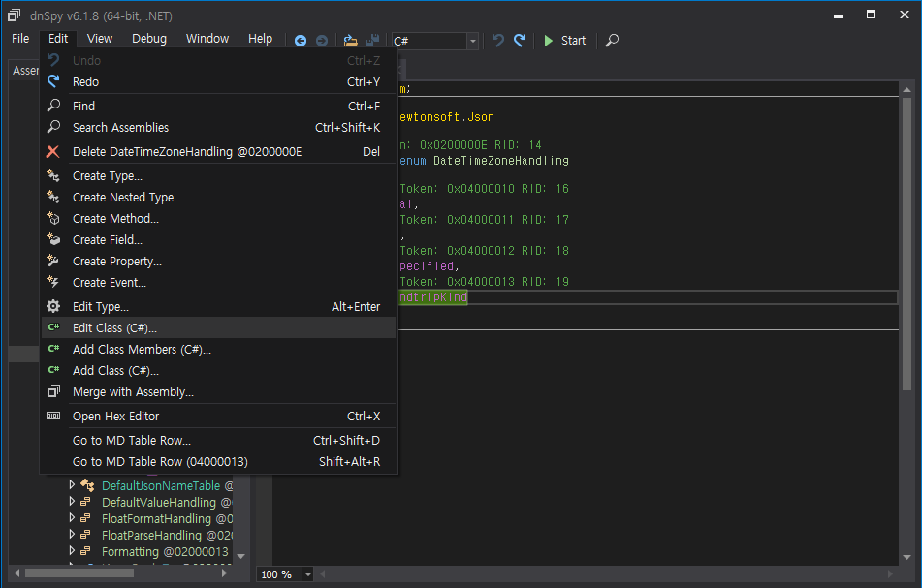Choose Go to MD Table Row (04000013)
This screenshot has height=588, width=922.
[x=219, y=462]
